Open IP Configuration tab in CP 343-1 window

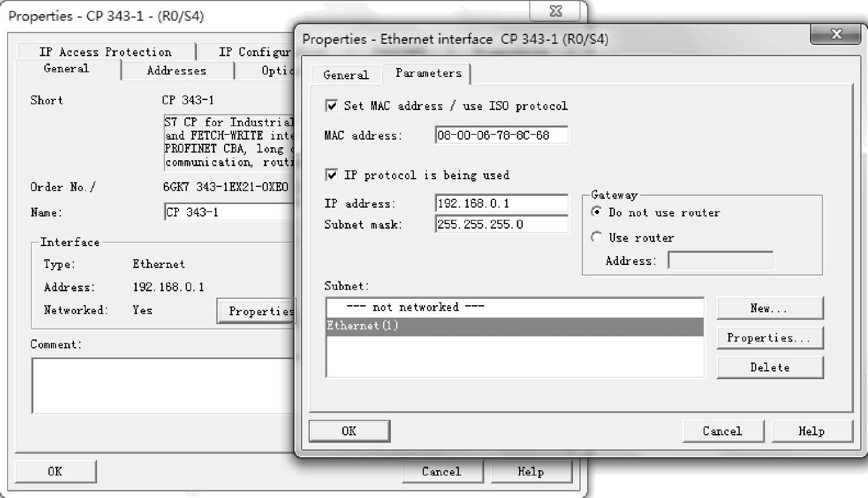[247, 52]
